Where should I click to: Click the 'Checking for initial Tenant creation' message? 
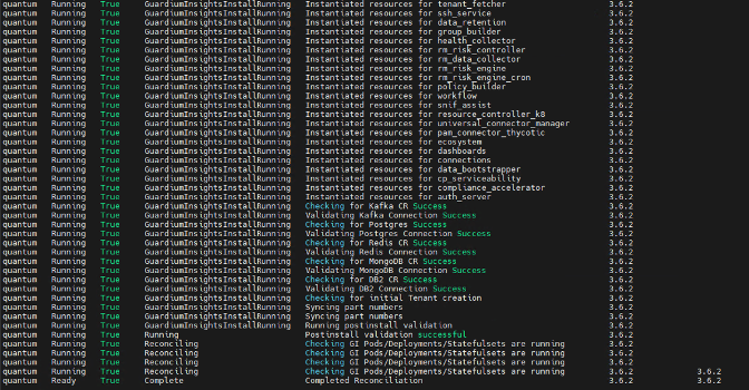point(393,298)
